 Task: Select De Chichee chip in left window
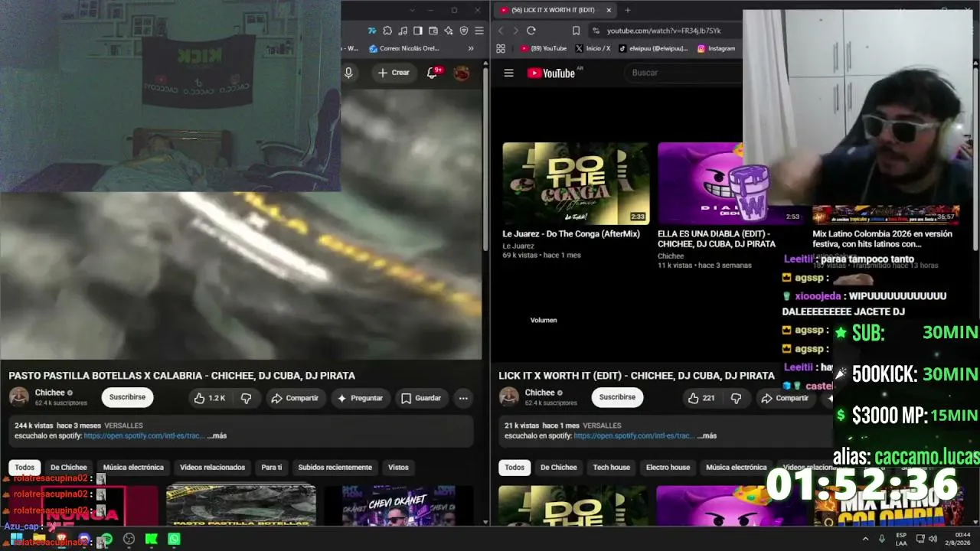(69, 468)
